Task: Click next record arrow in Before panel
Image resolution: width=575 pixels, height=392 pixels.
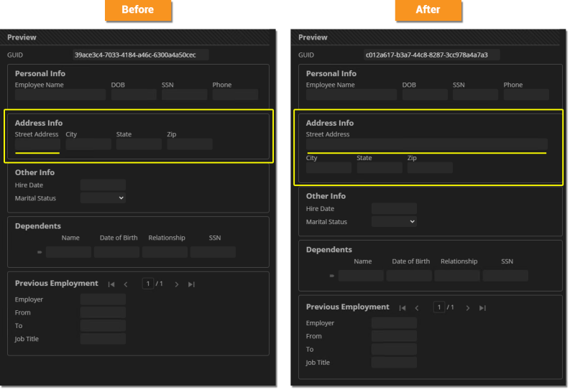Action: pos(177,284)
